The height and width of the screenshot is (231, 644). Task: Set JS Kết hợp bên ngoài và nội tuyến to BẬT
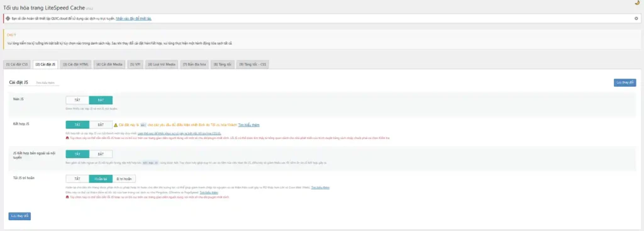[x=101, y=154]
